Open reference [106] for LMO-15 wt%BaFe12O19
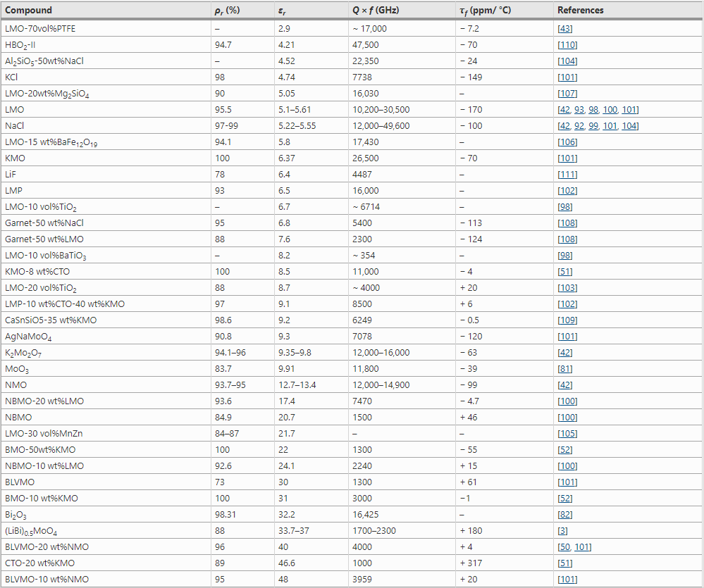This screenshot has height=588, width=704. point(567,142)
